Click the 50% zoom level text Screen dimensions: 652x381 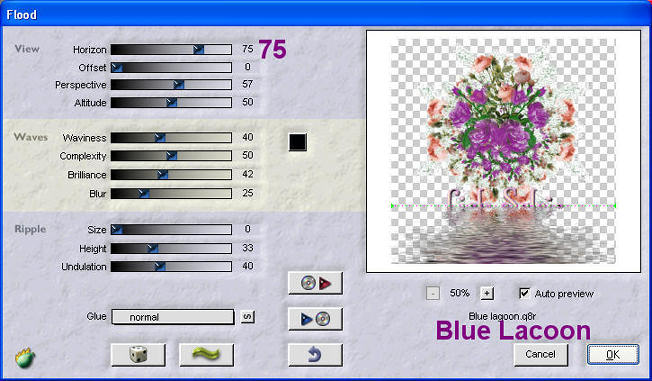459,293
